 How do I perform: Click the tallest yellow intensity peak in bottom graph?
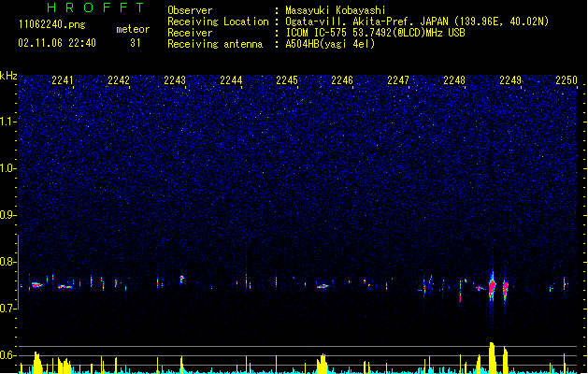click(x=492, y=357)
